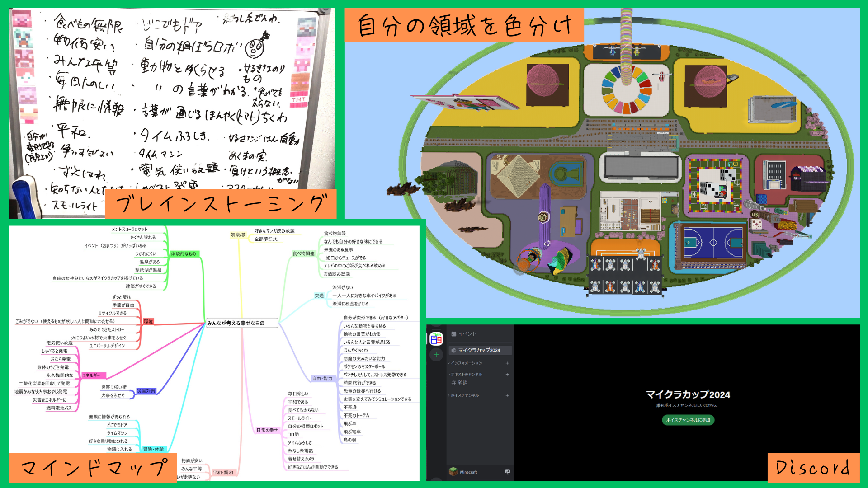Click the node メントスコーラロケット

(130, 230)
